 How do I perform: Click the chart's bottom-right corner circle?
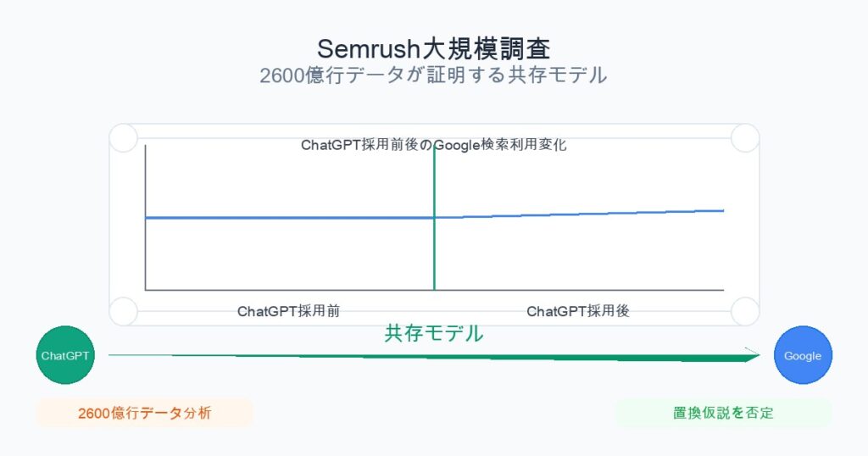745,311
